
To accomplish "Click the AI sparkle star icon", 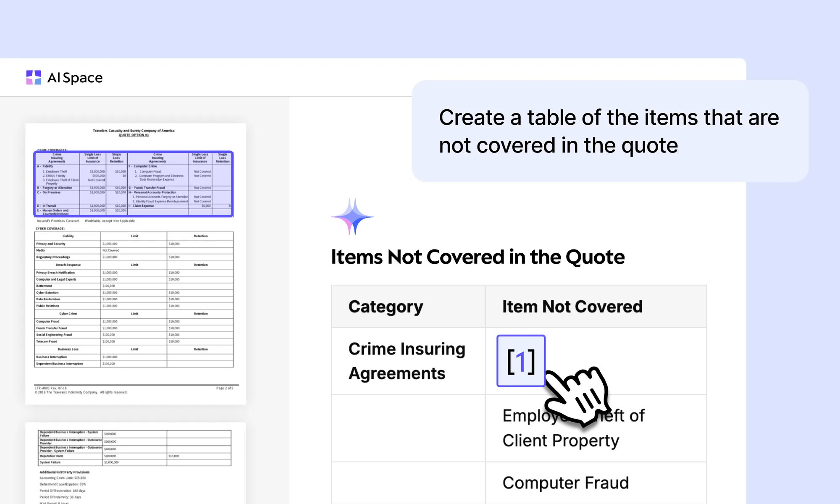I will pos(352,217).
